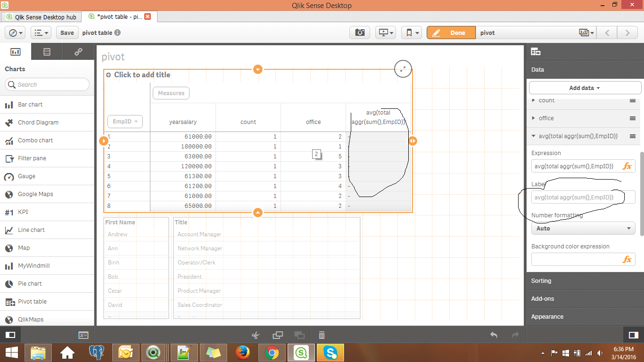This screenshot has width=644, height=362.
Task: Switch to Master items link tab
Action: [x=78, y=52]
